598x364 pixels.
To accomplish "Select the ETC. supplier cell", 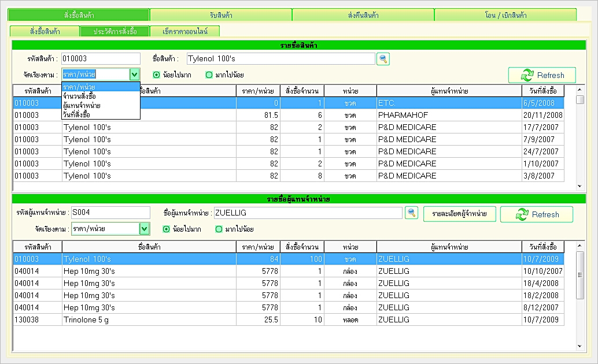I will click(x=449, y=103).
